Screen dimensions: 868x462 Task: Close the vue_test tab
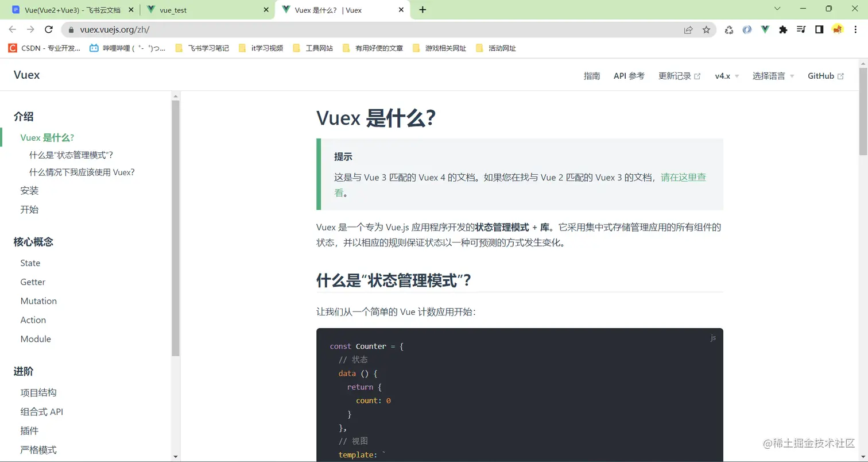coord(266,10)
